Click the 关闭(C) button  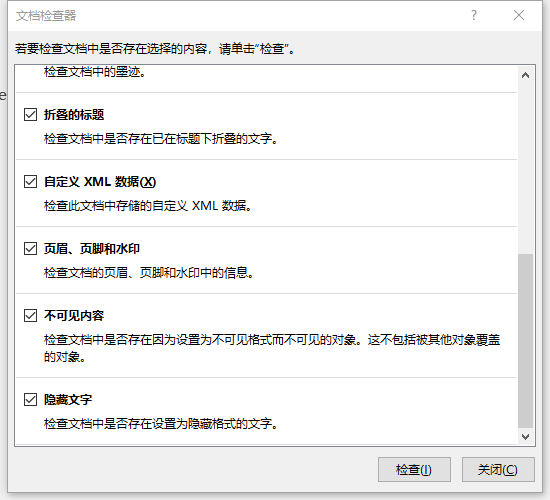point(498,469)
